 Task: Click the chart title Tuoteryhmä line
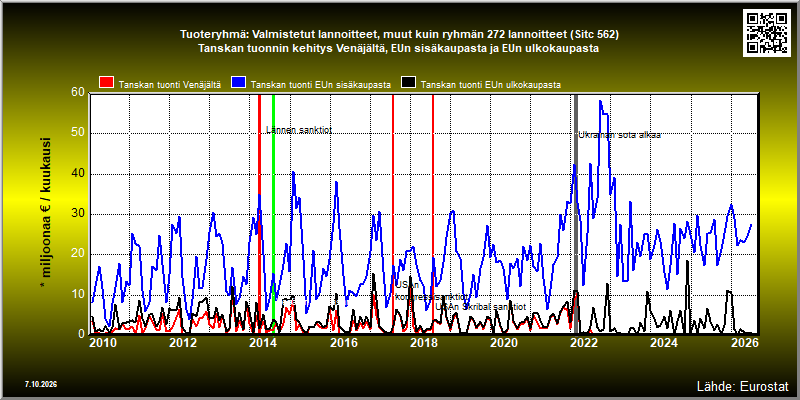[x=399, y=35]
